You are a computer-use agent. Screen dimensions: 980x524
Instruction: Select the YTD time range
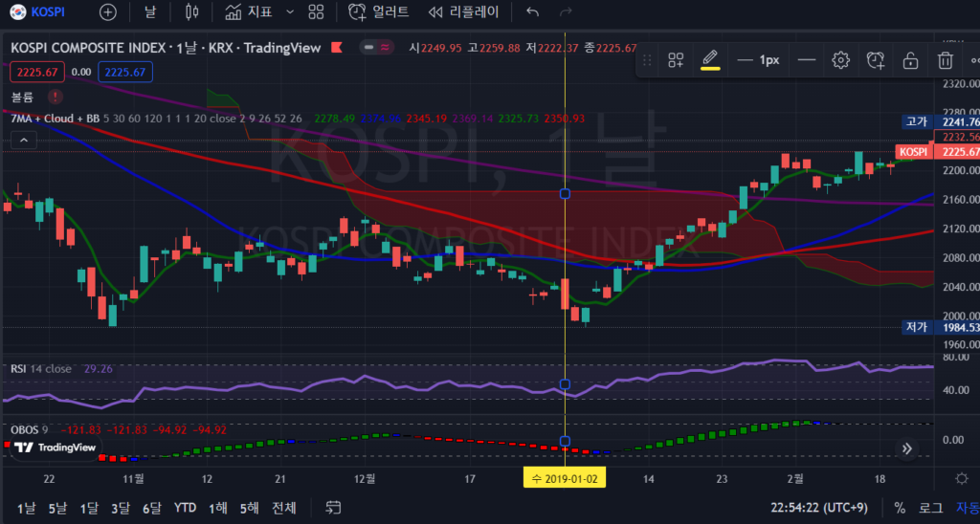tap(185, 507)
